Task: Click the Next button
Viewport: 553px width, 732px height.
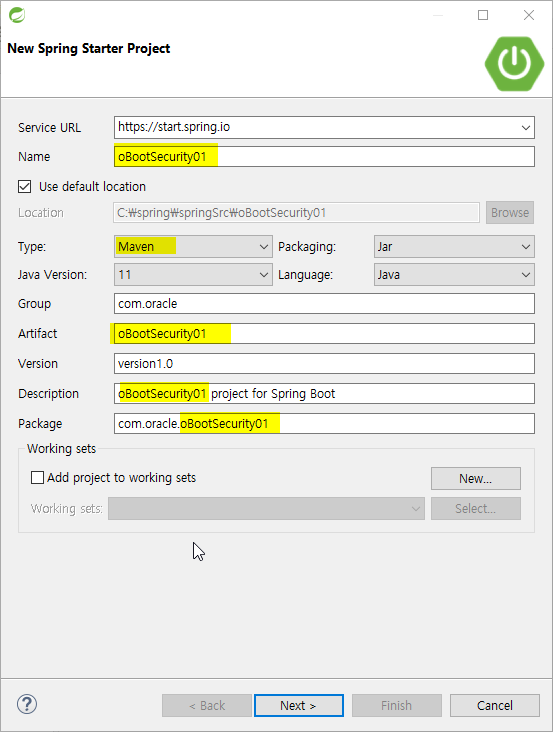Action: [x=299, y=705]
